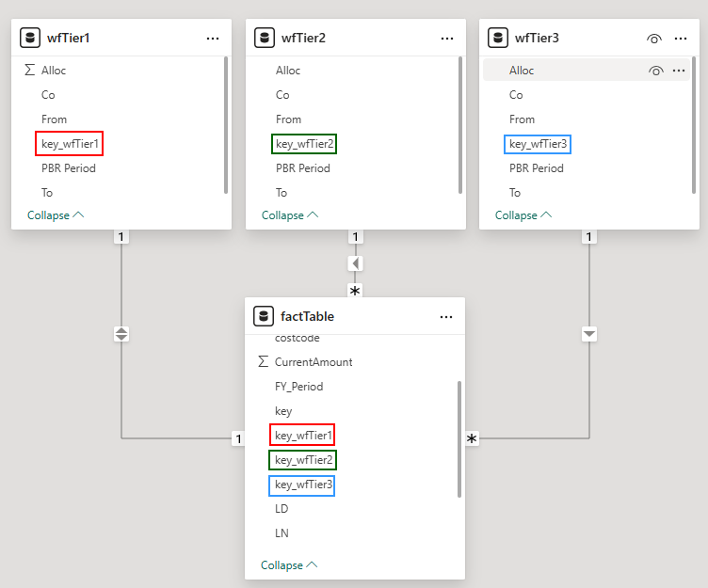Select Co field in wfTier3

pos(516,95)
